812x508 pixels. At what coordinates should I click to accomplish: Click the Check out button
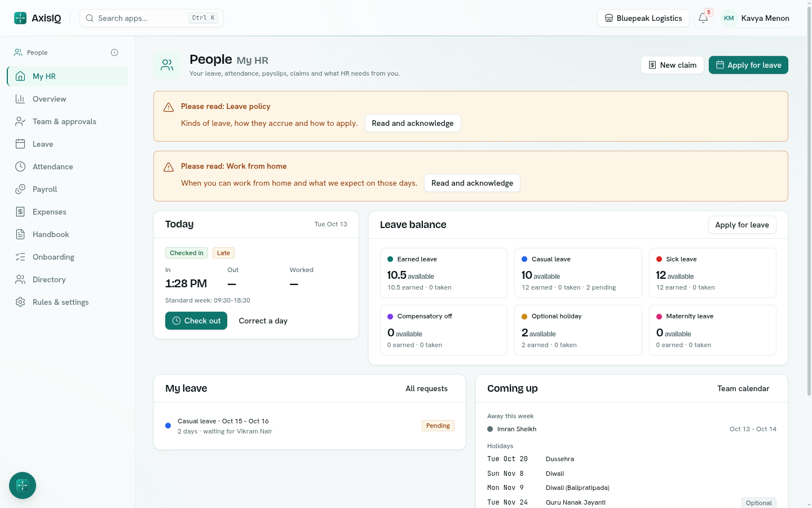point(196,321)
